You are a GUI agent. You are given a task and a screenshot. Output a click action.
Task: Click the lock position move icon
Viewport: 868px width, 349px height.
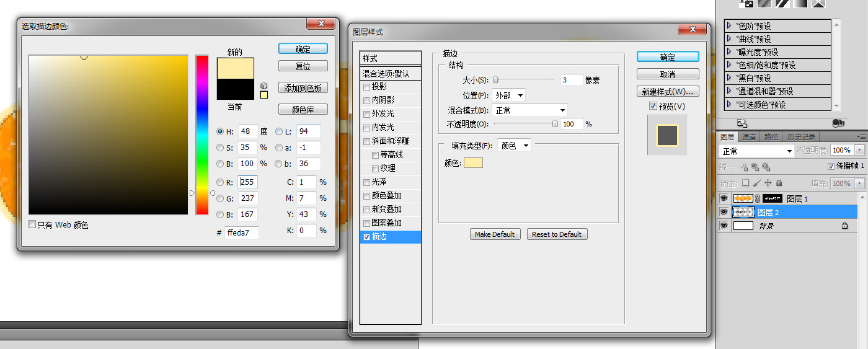768,183
